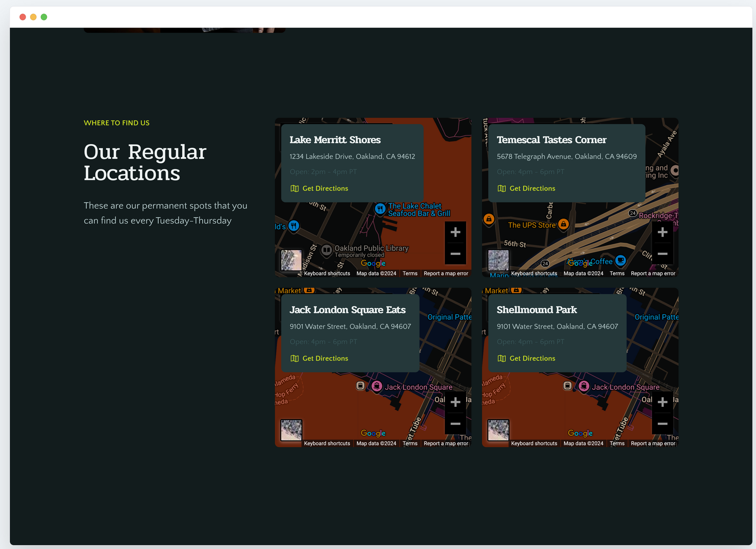756x549 pixels.
Task: Click the Temescal Tastes Corner card title
Action: click(x=552, y=140)
